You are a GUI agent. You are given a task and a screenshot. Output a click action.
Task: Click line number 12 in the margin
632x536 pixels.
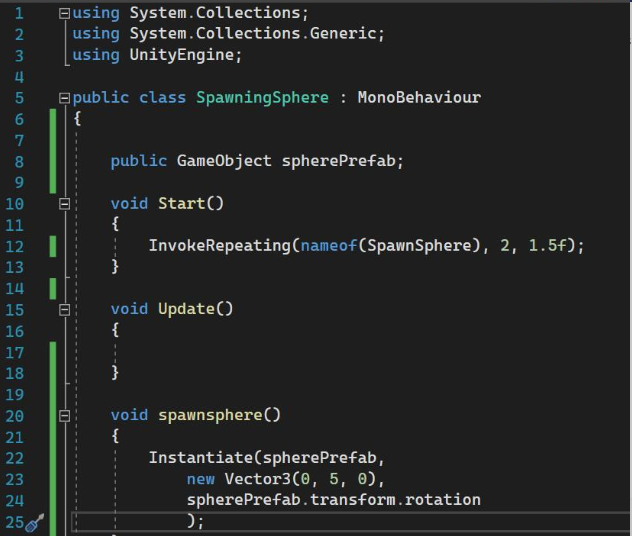pyautogui.click(x=15, y=246)
